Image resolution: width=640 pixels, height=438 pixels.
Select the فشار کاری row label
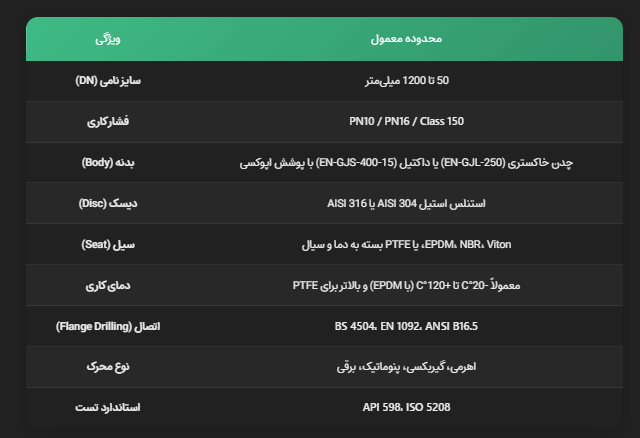[x=107, y=121]
